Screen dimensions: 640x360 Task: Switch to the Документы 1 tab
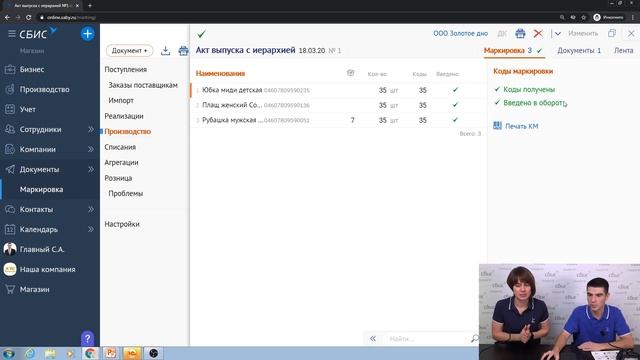579,51
